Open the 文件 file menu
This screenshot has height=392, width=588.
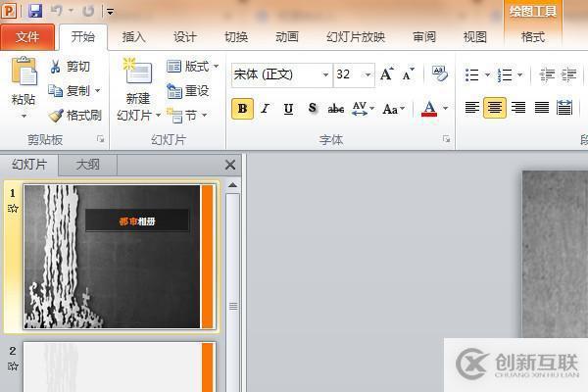coord(27,37)
